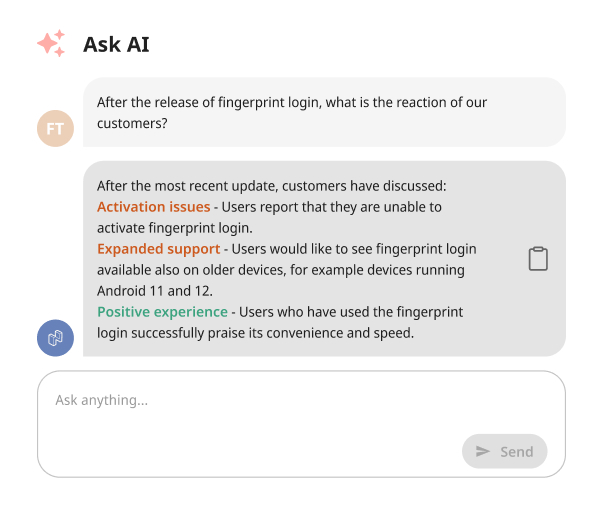Click the paper plane icon in Send

click(483, 451)
